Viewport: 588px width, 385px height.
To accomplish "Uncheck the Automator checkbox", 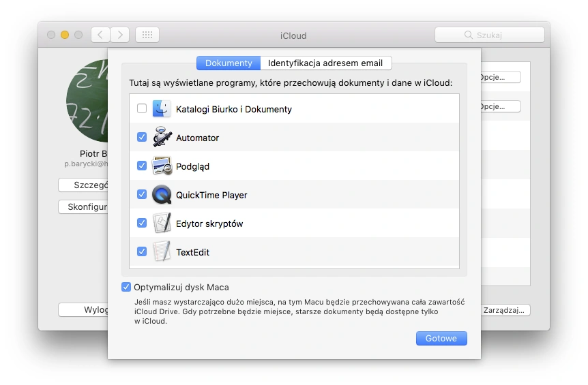I will (142, 137).
